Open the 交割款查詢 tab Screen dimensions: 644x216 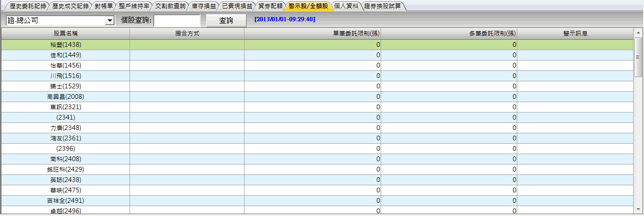(170, 6)
